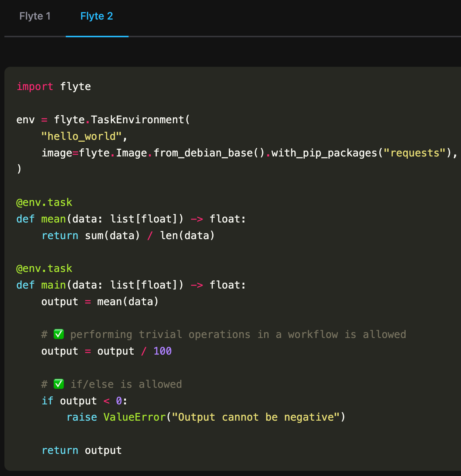
Task: Click the 'def main' function definition line
Action: (x=131, y=285)
